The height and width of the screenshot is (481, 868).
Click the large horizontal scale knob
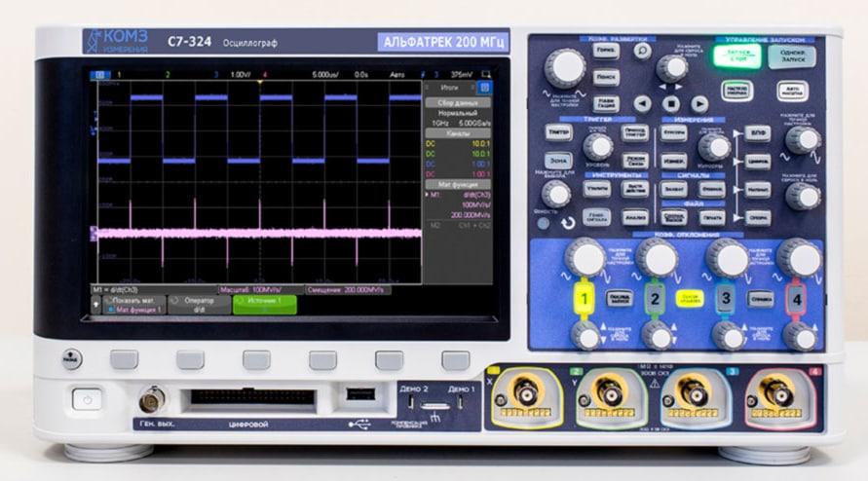565,68
